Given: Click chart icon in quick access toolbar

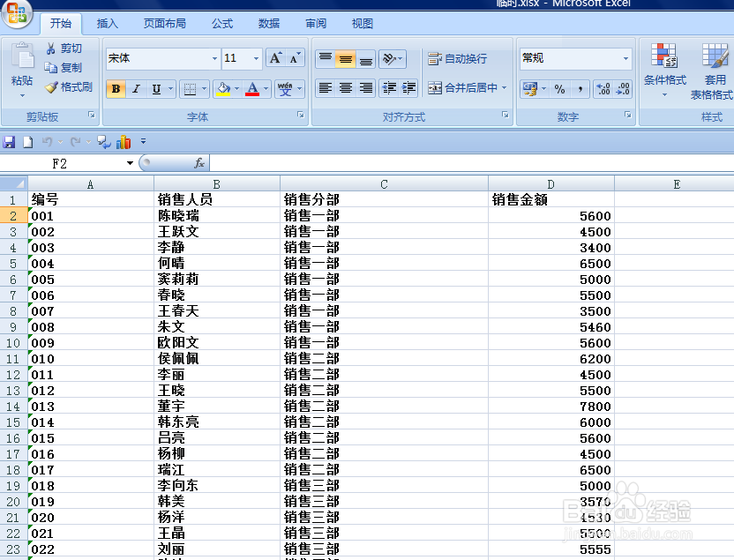Looking at the screenshot, I should [x=124, y=142].
